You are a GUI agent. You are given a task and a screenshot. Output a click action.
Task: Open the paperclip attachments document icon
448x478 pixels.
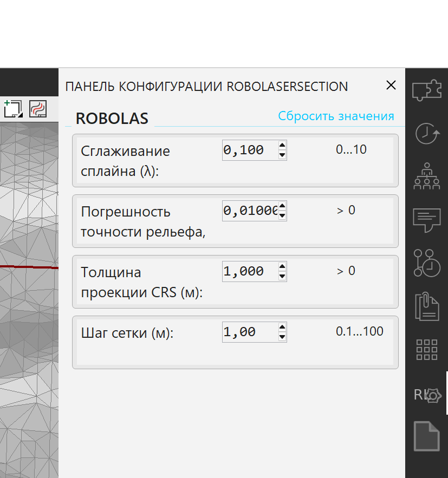[426, 306]
